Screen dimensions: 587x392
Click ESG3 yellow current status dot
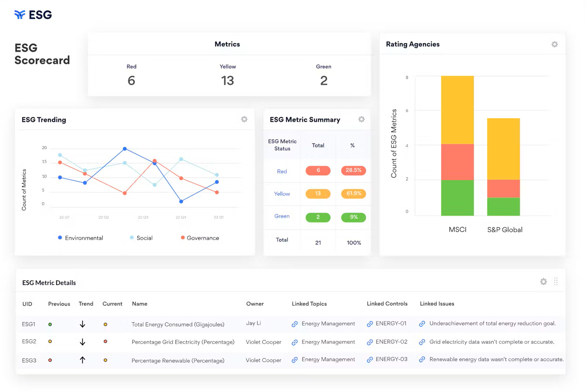[x=105, y=360]
